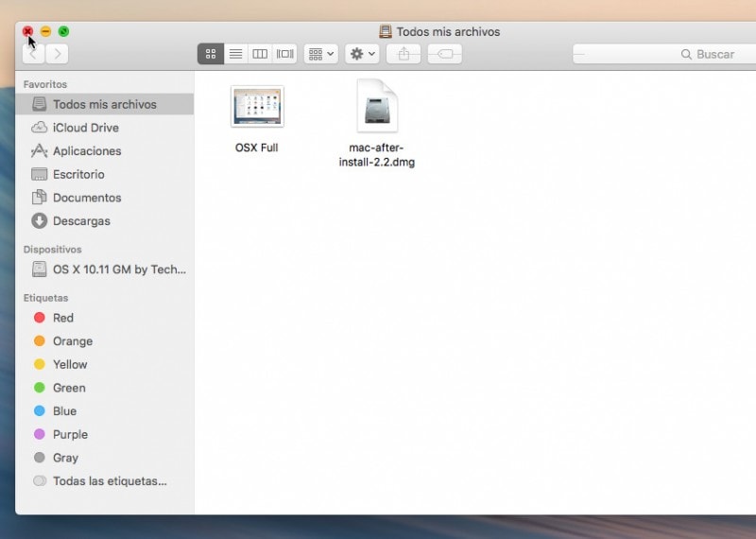Select the Purple tag dot
This screenshot has height=539, width=756.
point(40,434)
